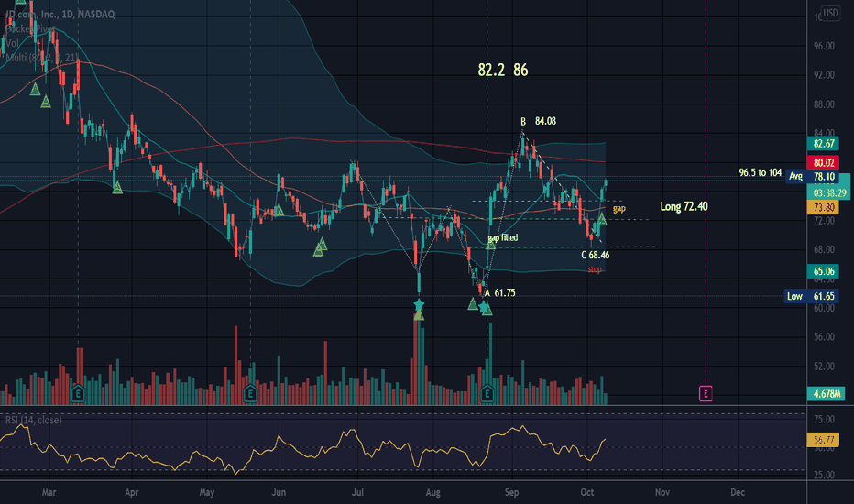This screenshot has width=854, height=504.
Task: Click the JD.com, Inc. symbol legend
Action: tap(60, 14)
